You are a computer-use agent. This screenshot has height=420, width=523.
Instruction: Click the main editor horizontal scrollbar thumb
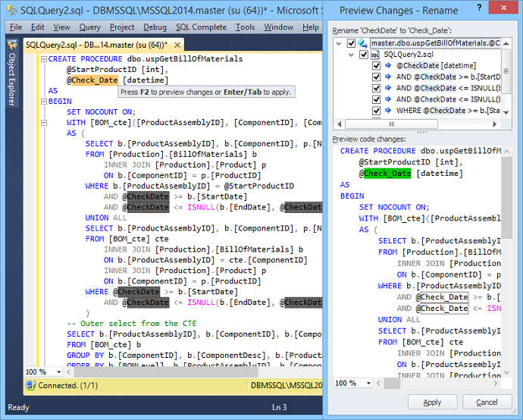[166, 372]
